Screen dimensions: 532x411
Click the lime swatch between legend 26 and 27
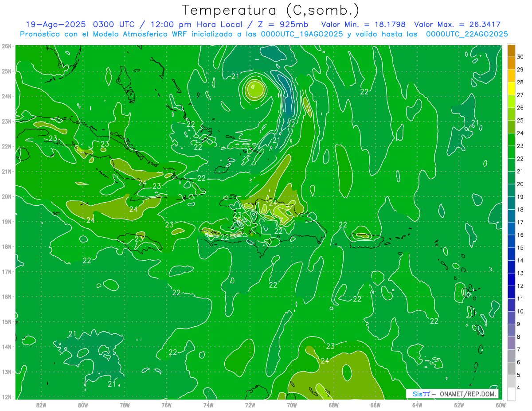click(x=511, y=102)
